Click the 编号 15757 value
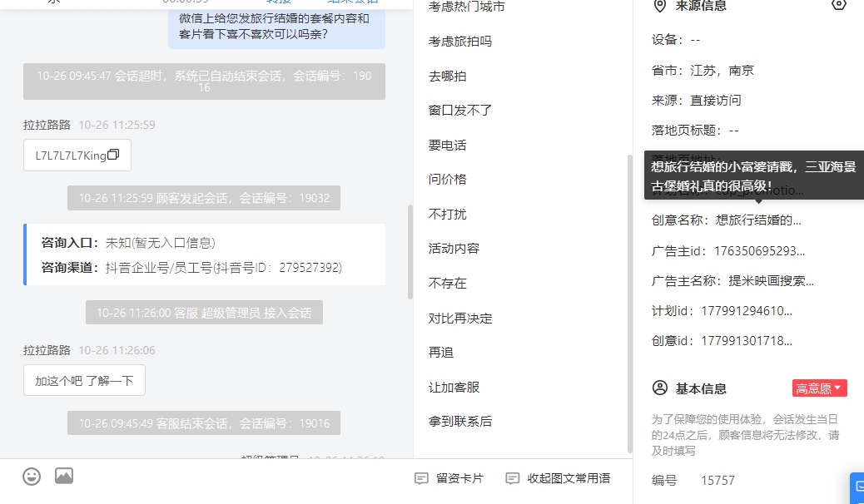This screenshot has height=504, width=864. coord(718,481)
